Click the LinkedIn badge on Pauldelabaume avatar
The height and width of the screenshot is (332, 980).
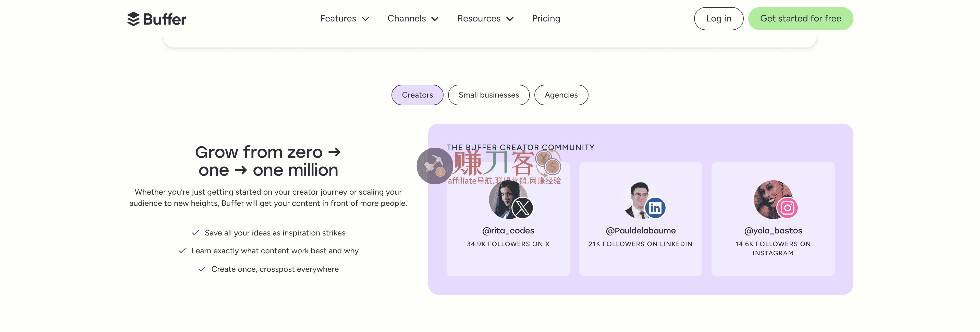(655, 208)
